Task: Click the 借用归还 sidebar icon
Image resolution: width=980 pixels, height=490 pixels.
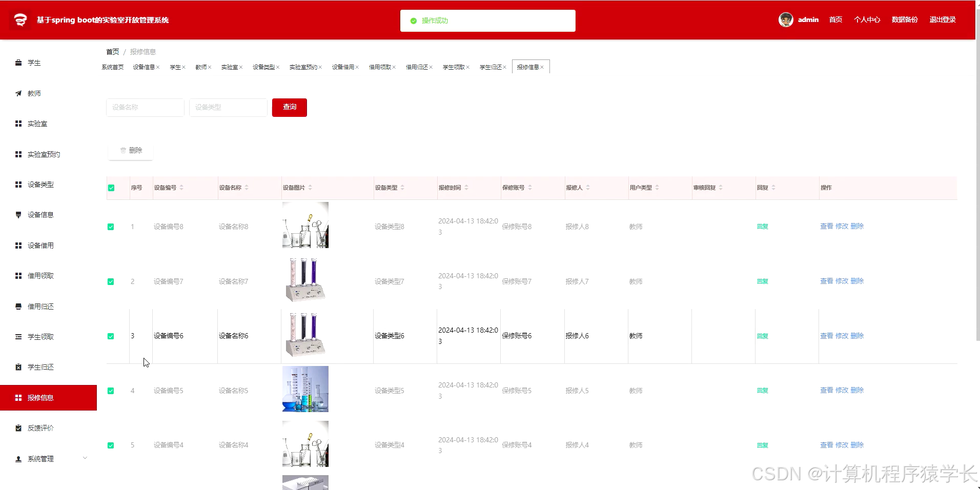Action: tap(18, 307)
